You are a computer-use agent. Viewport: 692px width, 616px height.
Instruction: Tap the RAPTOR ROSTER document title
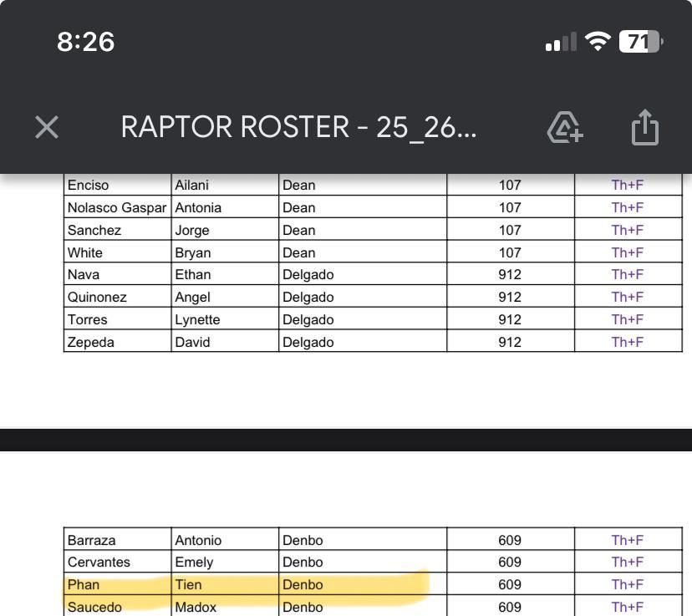(298, 127)
